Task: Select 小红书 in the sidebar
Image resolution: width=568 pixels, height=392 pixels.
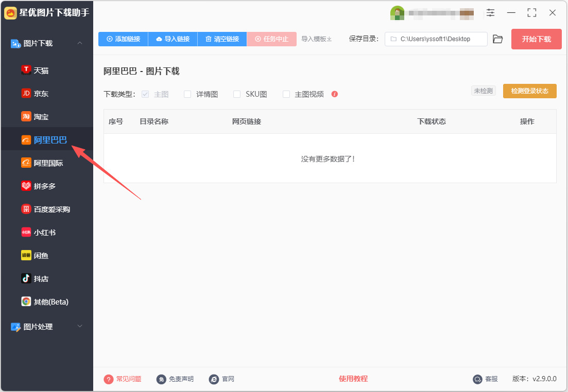Action: click(47, 233)
